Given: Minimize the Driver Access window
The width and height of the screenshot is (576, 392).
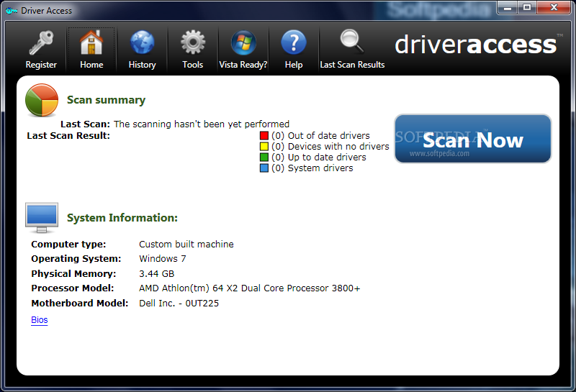Looking at the screenshot, I should pyautogui.click(x=508, y=7).
